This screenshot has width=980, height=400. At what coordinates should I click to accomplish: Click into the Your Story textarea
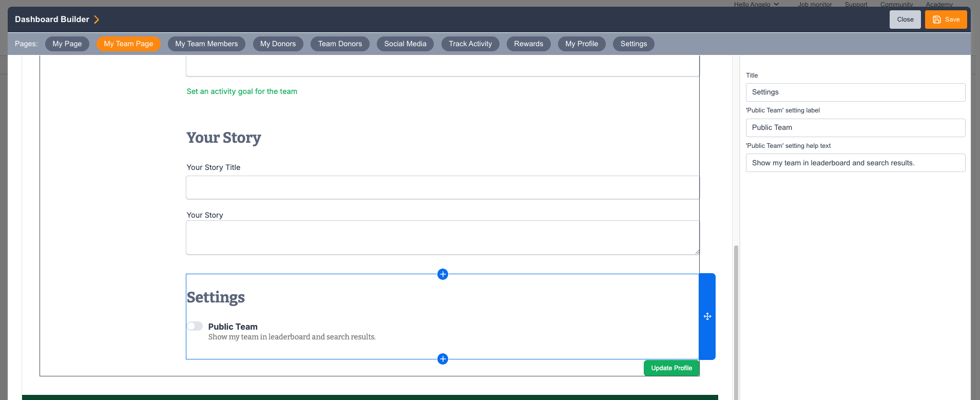443,238
